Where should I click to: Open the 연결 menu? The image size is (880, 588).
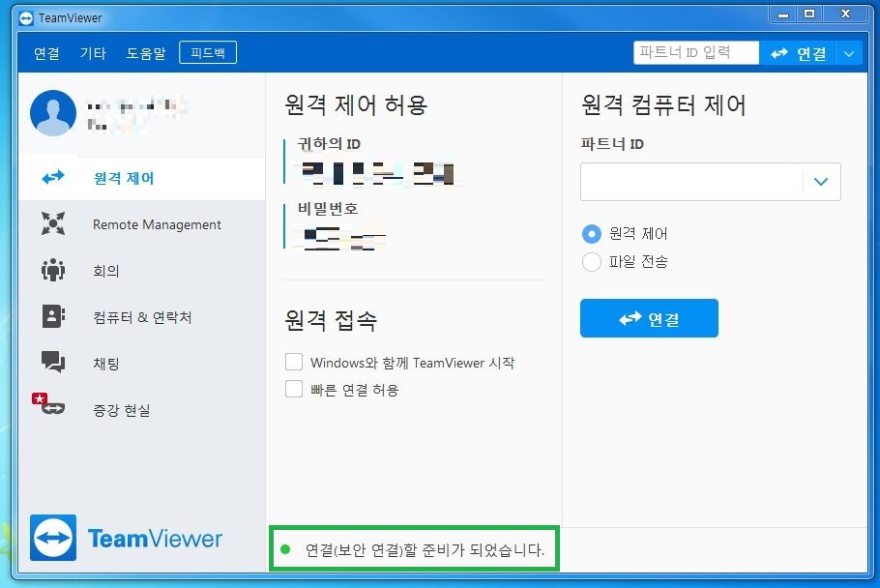pos(46,53)
